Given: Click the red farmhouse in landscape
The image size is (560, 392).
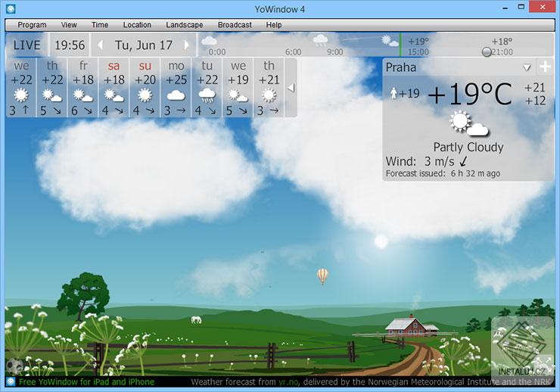Looking at the screenshot, I should point(412,325).
